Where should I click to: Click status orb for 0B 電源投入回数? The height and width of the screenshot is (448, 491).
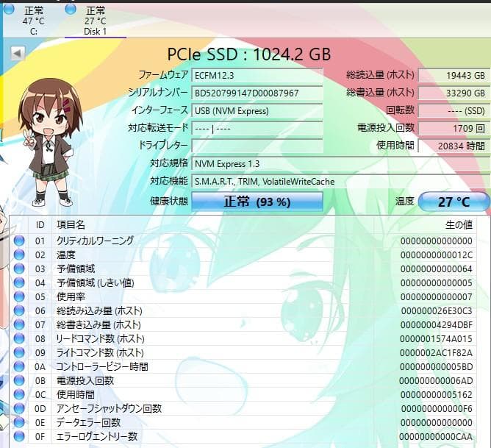[x=19, y=380]
